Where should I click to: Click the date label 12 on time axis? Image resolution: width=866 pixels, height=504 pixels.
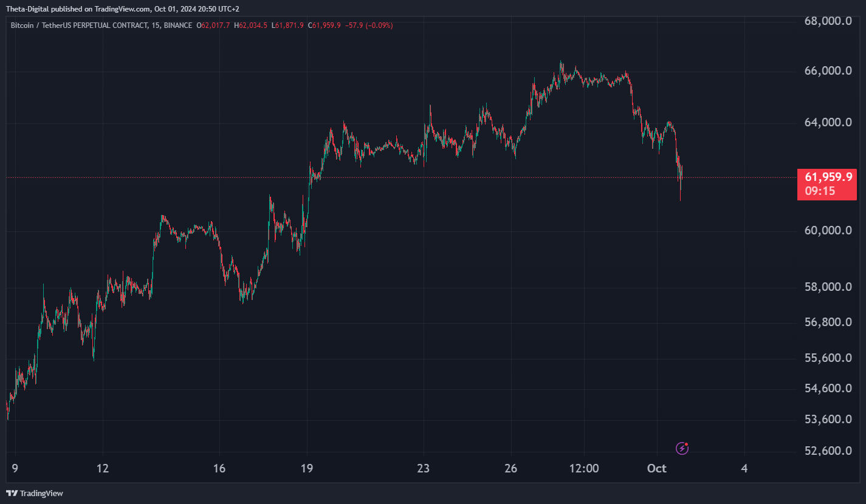coord(103,468)
